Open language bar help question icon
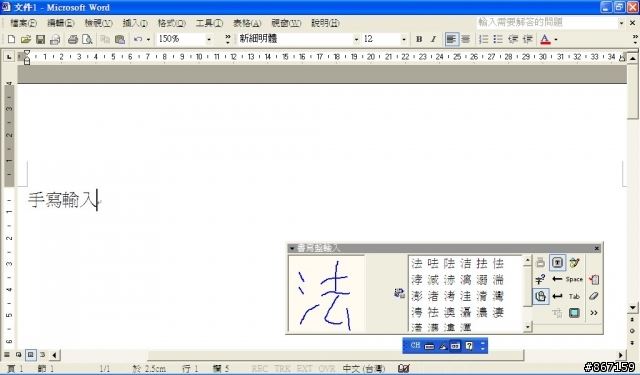The height and width of the screenshot is (375, 640). pyautogui.click(x=469, y=346)
